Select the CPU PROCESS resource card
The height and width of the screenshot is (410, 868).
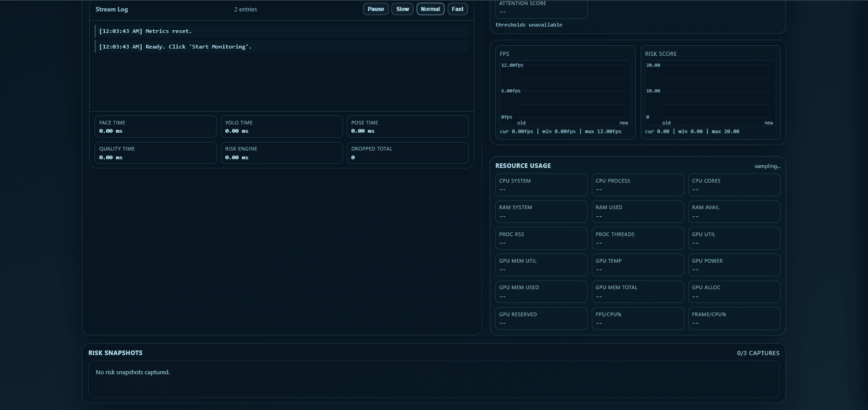pos(638,185)
